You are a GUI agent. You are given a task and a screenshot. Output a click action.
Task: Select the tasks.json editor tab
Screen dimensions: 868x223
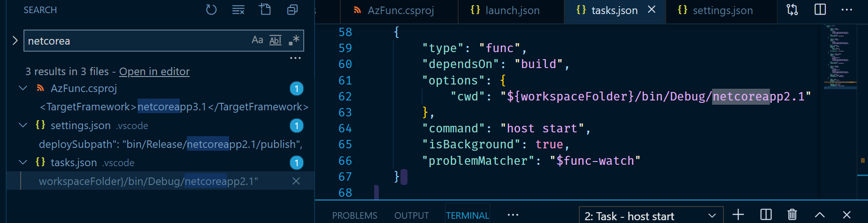click(614, 10)
